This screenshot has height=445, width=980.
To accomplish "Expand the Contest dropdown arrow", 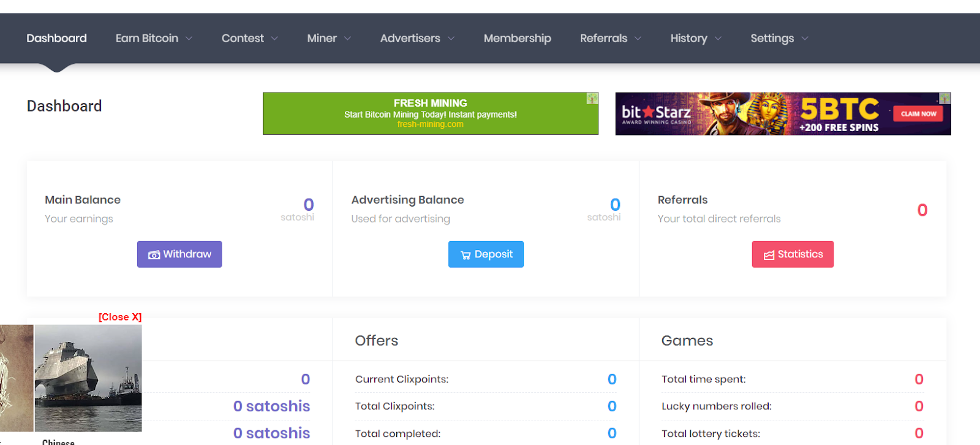I will coord(274,39).
